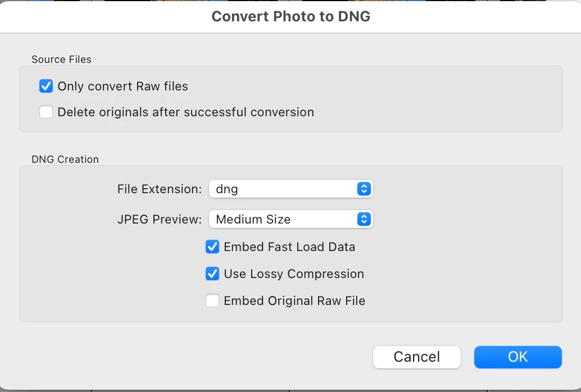
Task: Toggle the Embed Fast Load Data checkbox
Action: (x=212, y=247)
